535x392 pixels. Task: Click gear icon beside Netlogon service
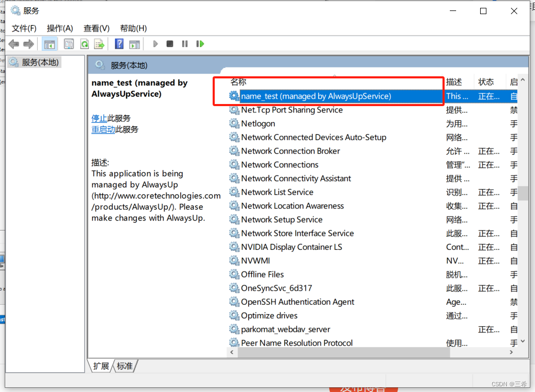coord(234,123)
